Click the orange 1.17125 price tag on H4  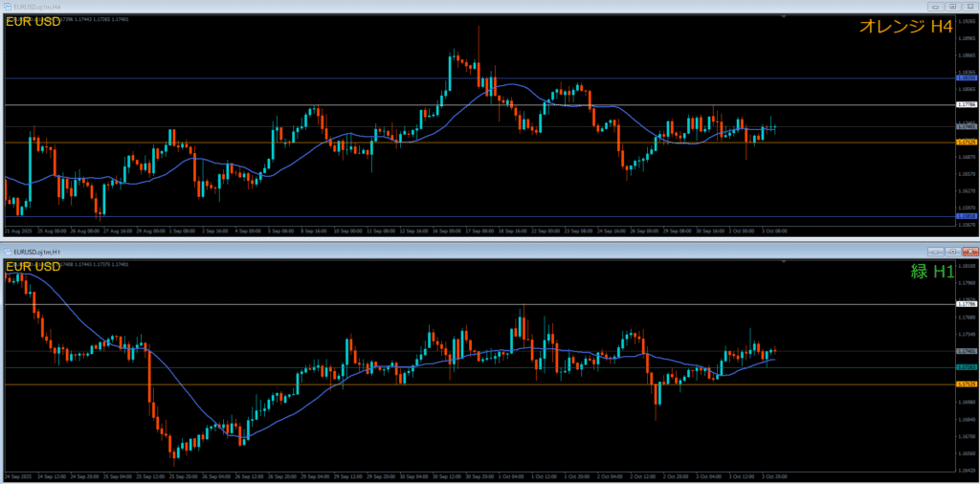click(x=966, y=143)
